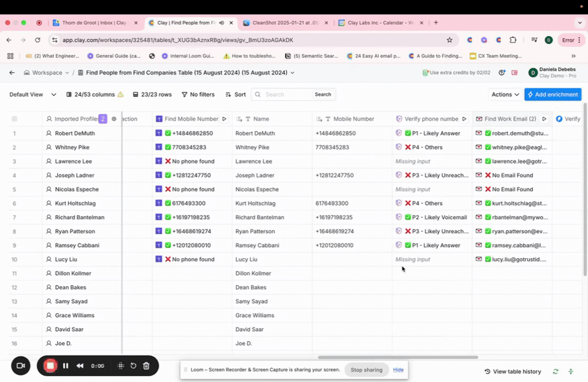Delete the Loom recording with trash icon

coord(146,365)
